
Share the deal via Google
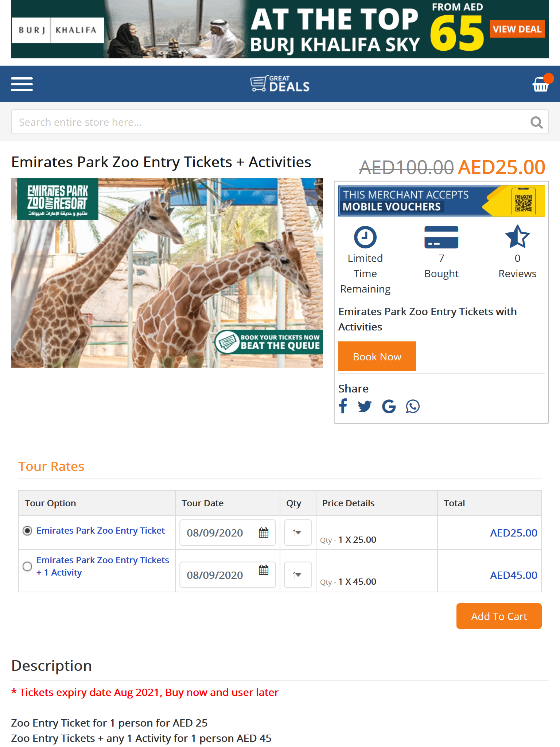tap(389, 406)
